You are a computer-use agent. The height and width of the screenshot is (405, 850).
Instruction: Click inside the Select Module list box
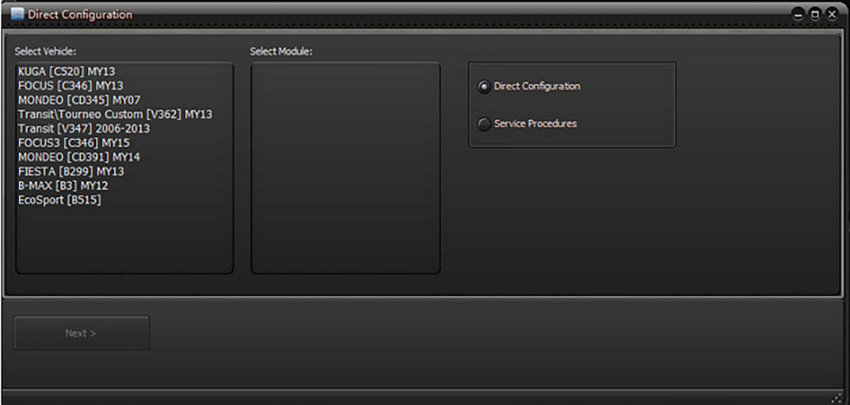[345, 168]
